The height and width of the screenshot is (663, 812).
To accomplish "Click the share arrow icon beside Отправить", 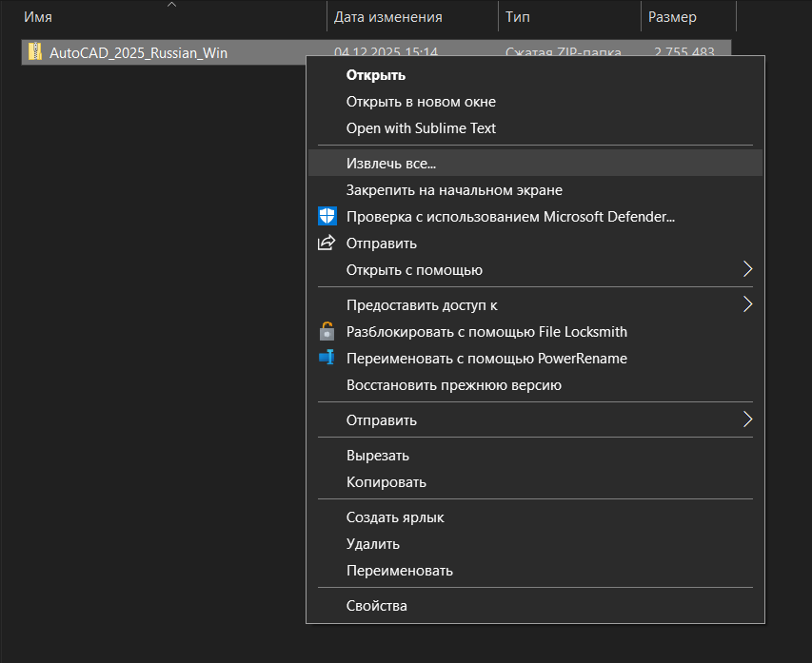I will (x=327, y=244).
